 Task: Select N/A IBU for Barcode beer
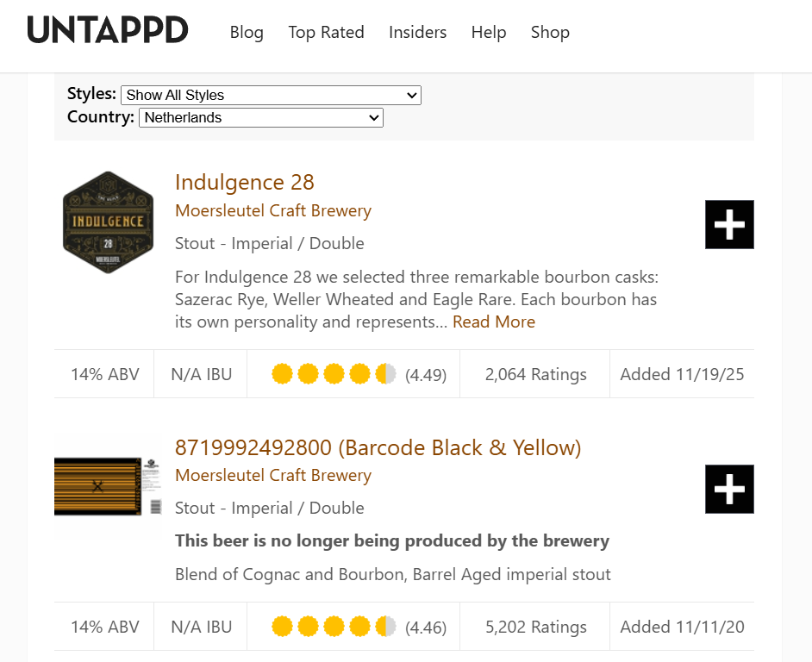[202, 627]
